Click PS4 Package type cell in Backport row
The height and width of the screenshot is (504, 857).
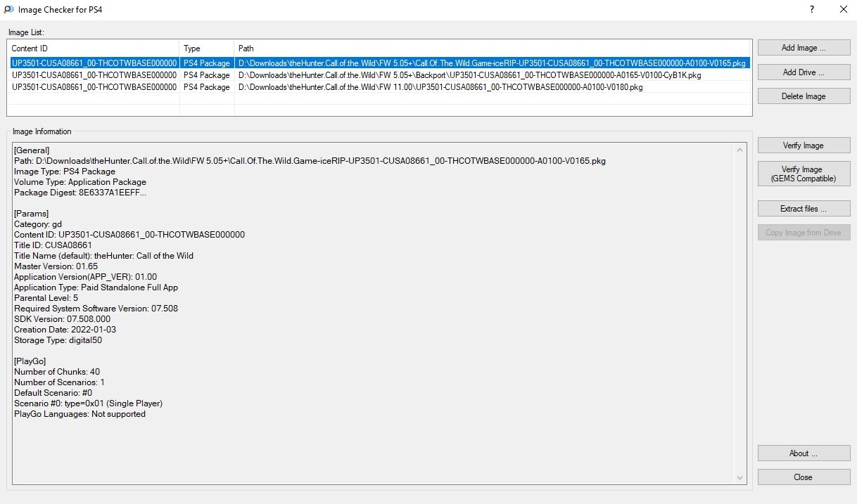(x=207, y=75)
